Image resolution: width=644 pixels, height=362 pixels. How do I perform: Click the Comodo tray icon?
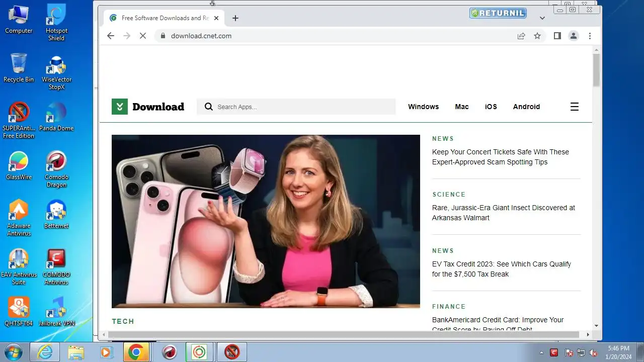click(x=554, y=352)
